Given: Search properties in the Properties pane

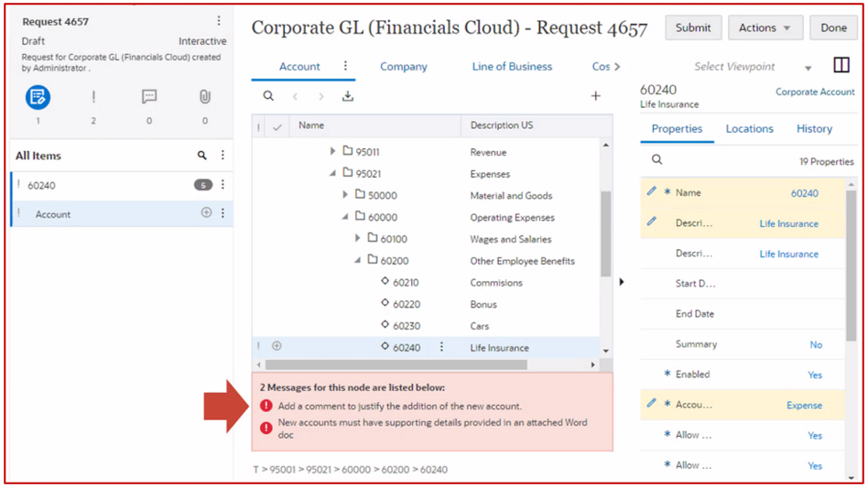Looking at the screenshot, I should [x=656, y=160].
